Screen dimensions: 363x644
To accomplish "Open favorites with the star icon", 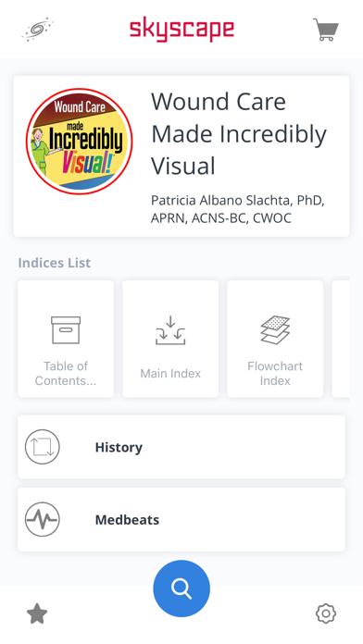I will 37,613.
